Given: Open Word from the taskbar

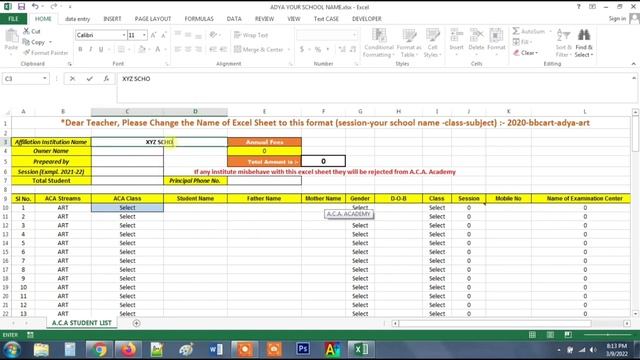Looking at the screenshot, I should tap(216, 349).
